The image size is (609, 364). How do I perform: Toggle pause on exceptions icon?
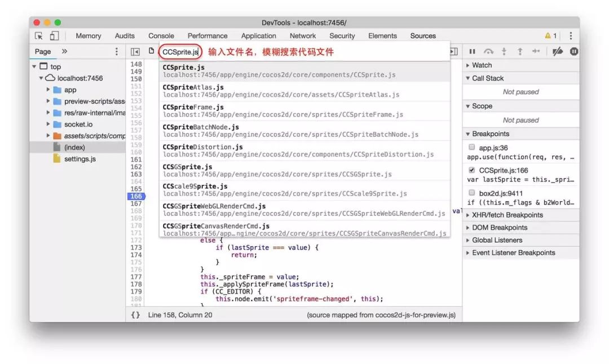click(573, 51)
